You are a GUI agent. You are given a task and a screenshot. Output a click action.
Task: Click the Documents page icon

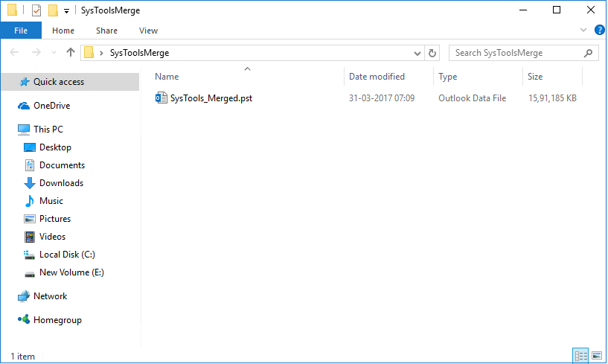tap(30, 165)
